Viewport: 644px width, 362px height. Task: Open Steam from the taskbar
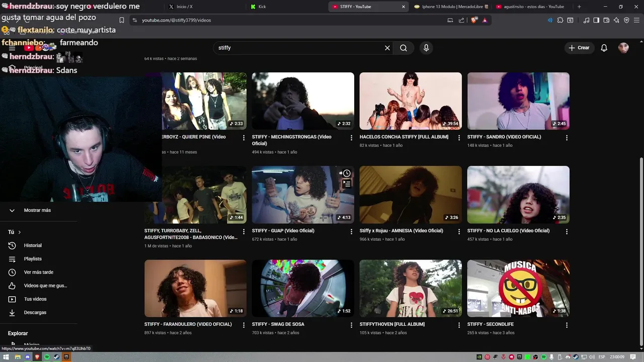(57, 357)
